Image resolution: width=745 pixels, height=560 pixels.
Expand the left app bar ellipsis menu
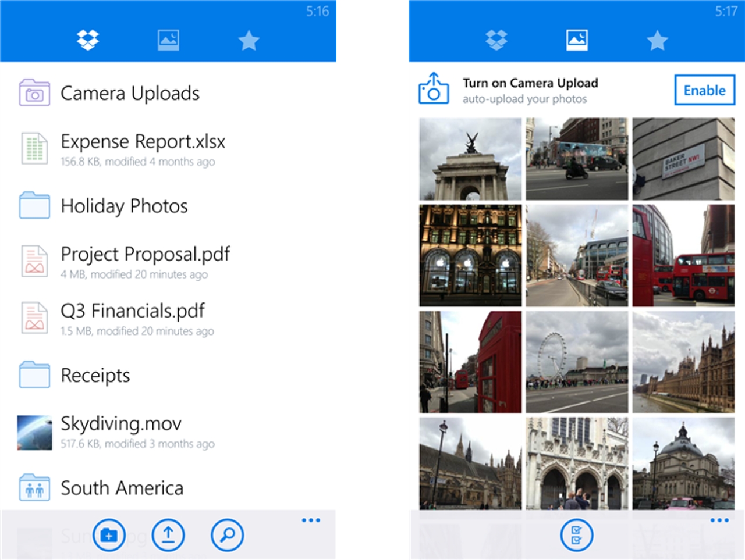311,520
